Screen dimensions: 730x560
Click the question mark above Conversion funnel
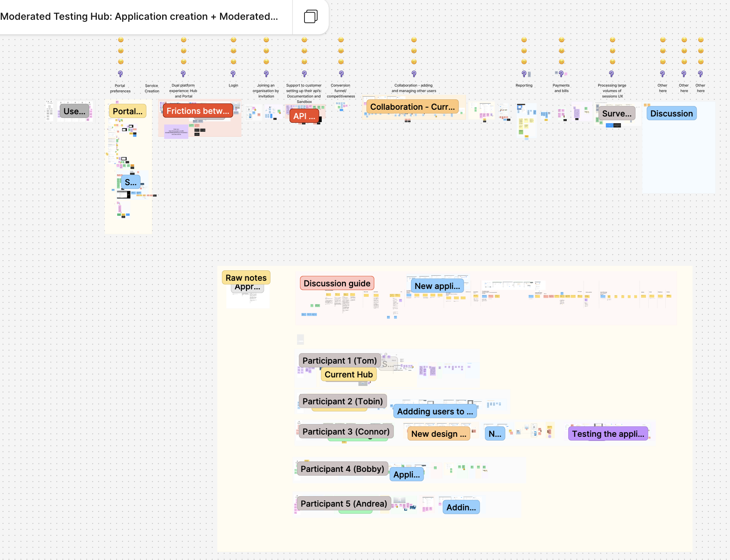pyautogui.click(x=341, y=74)
